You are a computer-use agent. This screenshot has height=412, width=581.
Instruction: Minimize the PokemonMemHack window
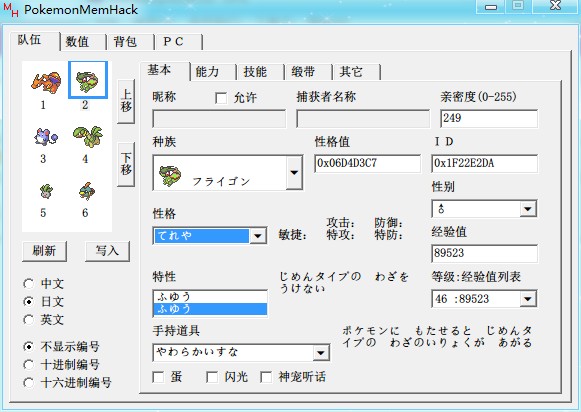491,7
